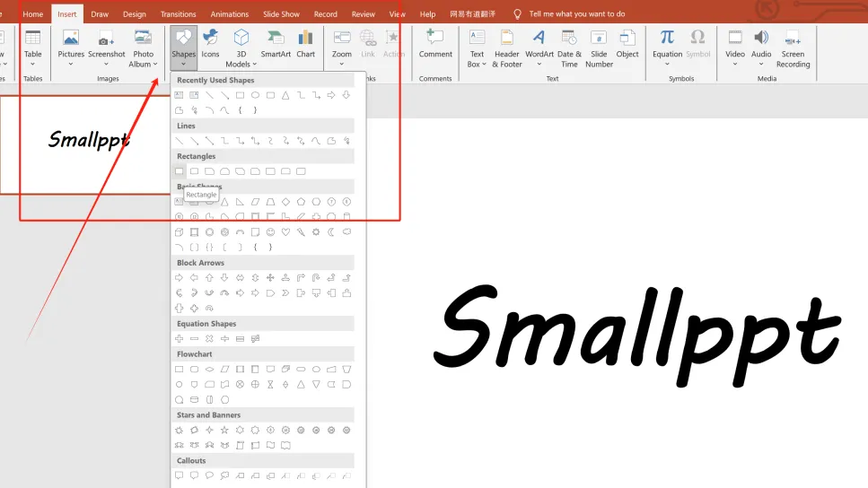Image resolution: width=868 pixels, height=488 pixels.
Task: Start a Screen Recording
Action: pyautogui.click(x=793, y=48)
